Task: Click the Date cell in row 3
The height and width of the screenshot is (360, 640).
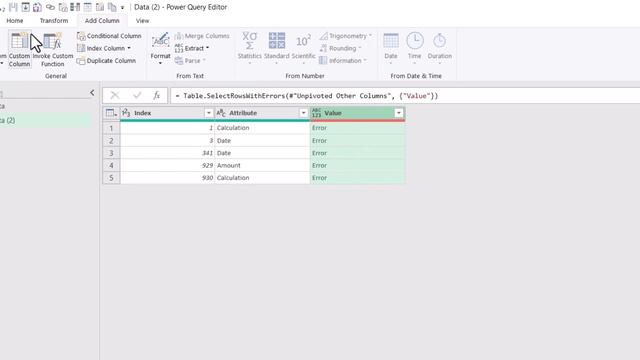Action: (262, 153)
